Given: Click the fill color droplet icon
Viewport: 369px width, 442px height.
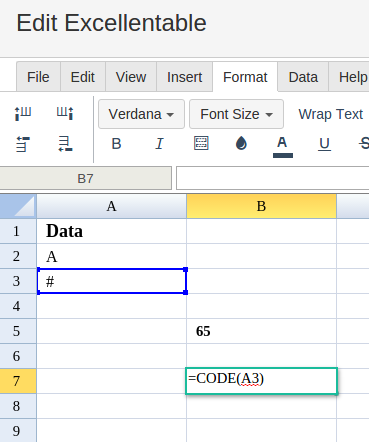Looking at the screenshot, I should [x=241, y=144].
